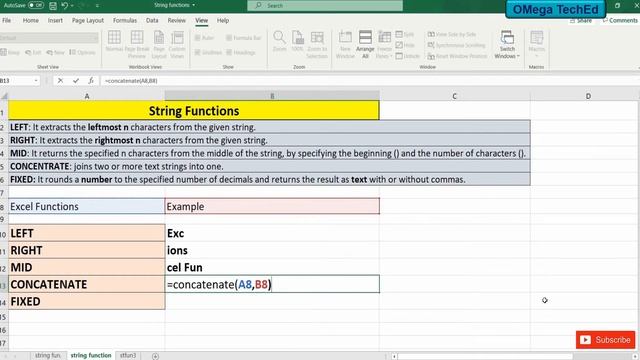Click the cell containing 'Exc'
The height and width of the screenshot is (360, 640).
coord(272,233)
